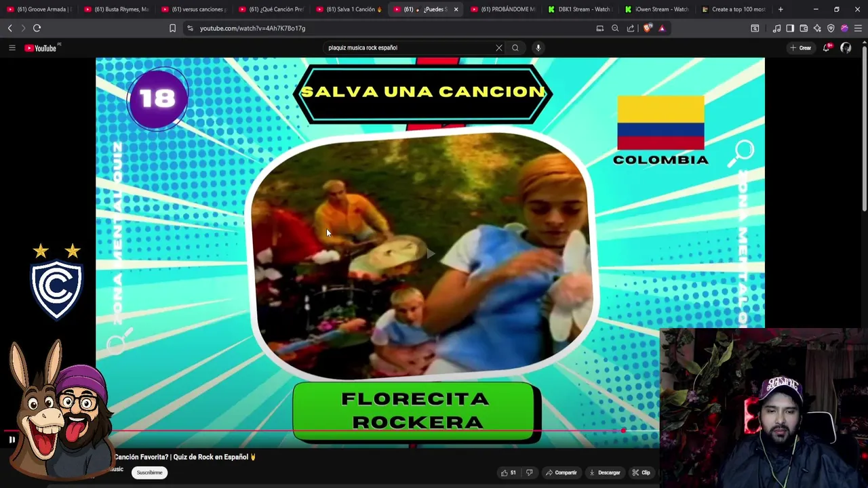Switch to Busta Rhymes tab
This screenshot has height=488, width=868.
coord(117,9)
